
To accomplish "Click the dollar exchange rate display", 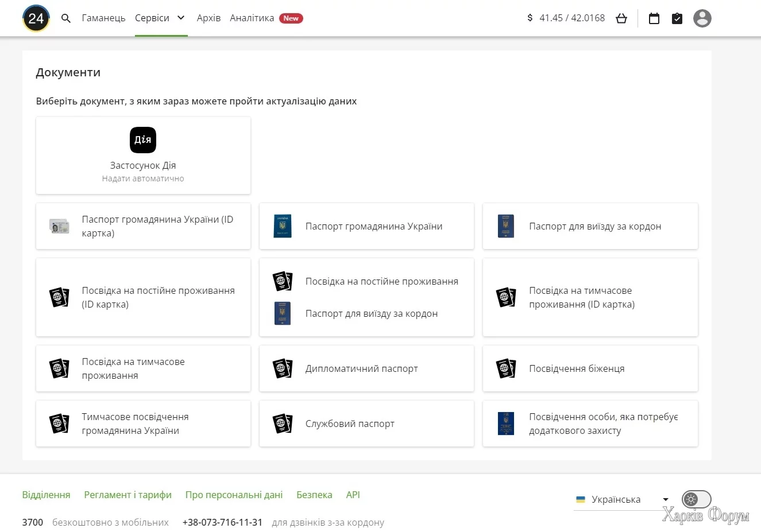I will (x=566, y=18).
